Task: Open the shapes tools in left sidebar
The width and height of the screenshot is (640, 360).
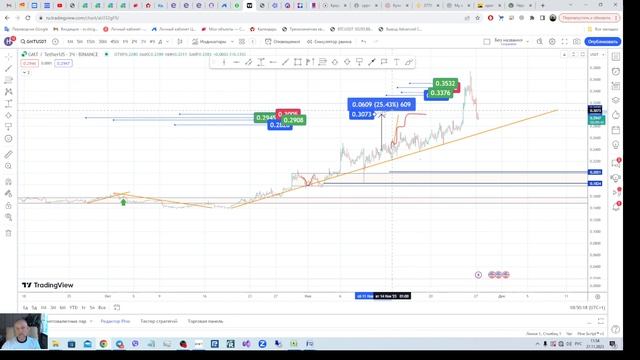Action: [x=8, y=116]
